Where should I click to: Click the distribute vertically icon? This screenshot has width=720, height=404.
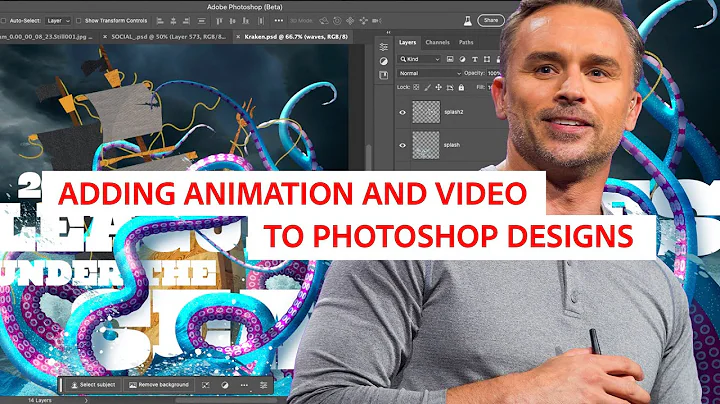click(201, 21)
